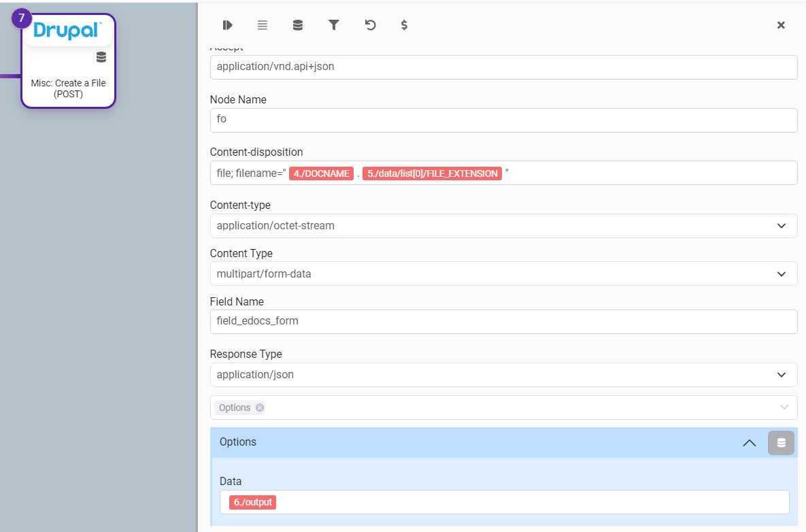Close the configuration panel
This screenshot has height=532, width=806.
pos(781,25)
